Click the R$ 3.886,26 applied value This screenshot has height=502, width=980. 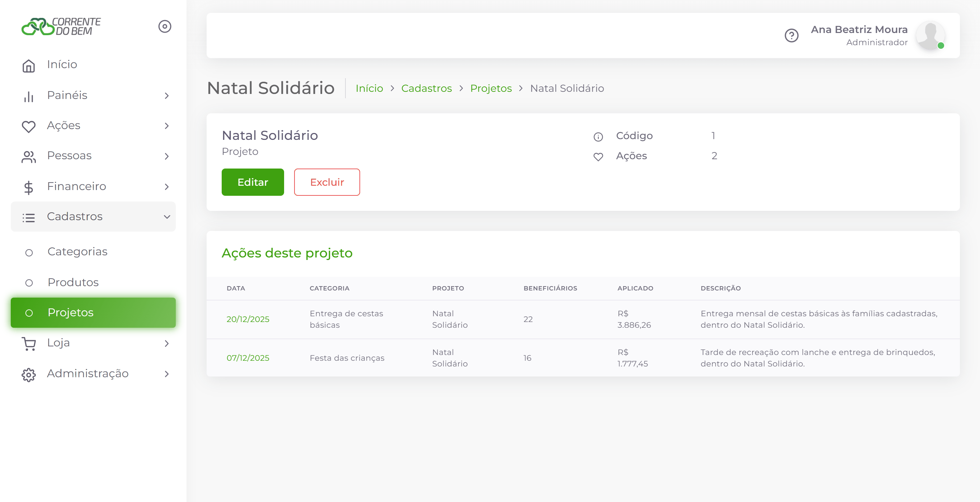click(634, 319)
